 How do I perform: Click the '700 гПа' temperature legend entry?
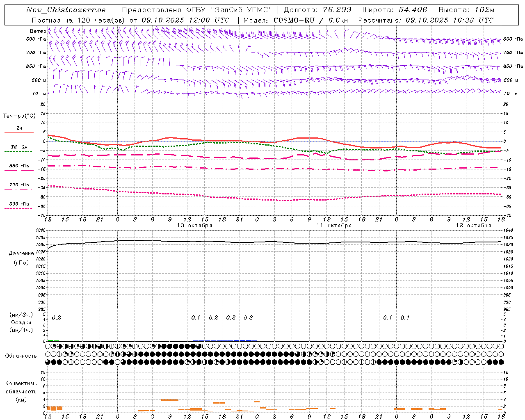pos(19,185)
